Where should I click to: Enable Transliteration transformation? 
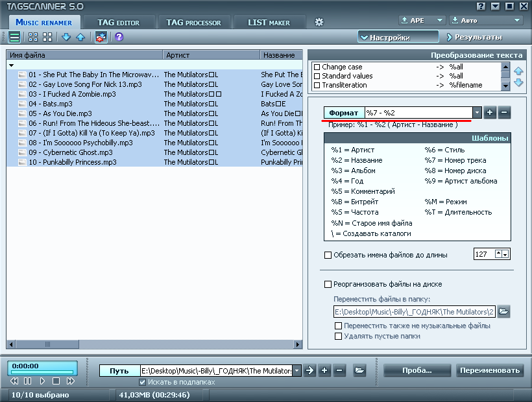click(317, 86)
